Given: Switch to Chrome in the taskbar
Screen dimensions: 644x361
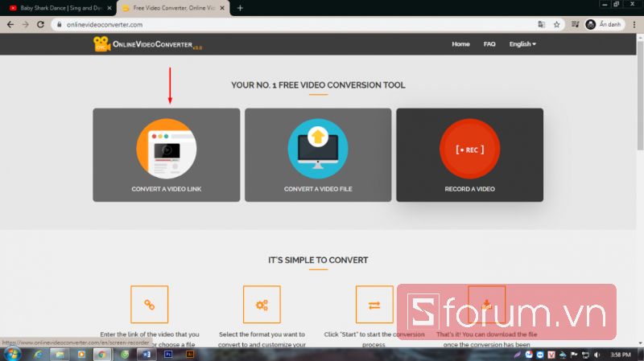Looking at the screenshot, I should coord(102,354).
